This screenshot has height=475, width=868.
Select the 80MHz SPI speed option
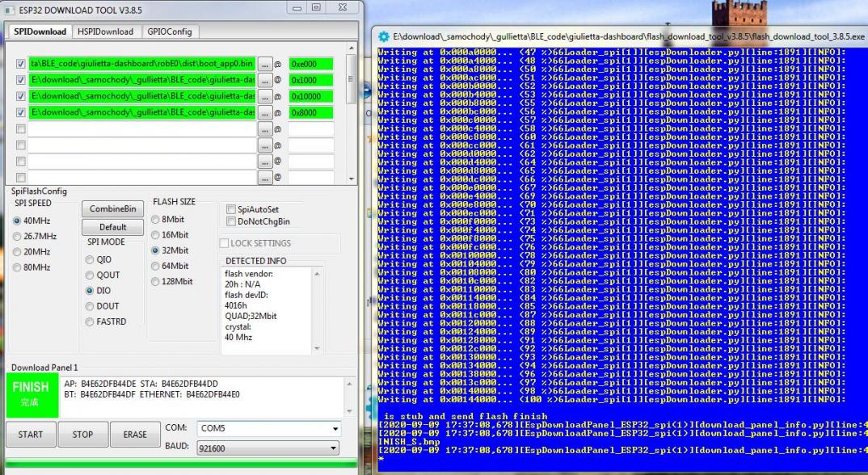click(18, 267)
